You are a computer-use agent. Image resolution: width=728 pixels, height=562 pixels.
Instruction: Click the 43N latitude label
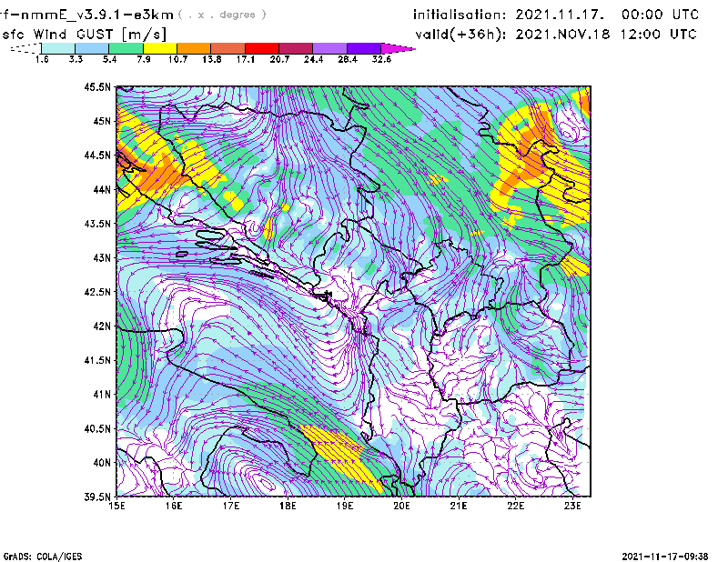coord(102,257)
